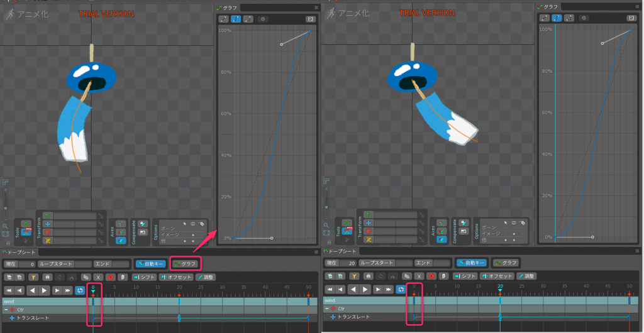Click 現在 frame field in left dopesheet
The height and width of the screenshot is (333, 644).
20,264
